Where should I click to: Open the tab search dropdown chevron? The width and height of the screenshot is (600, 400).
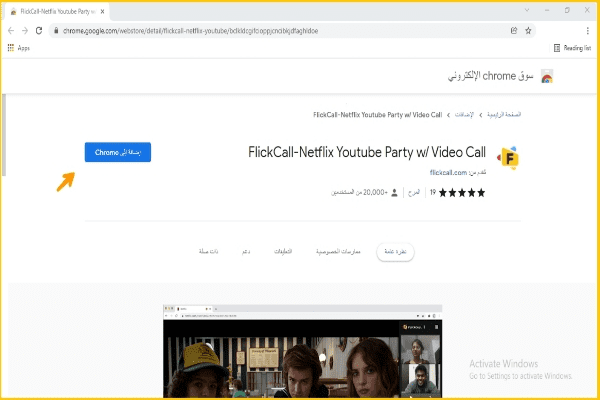pyautogui.click(x=527, y=10)
